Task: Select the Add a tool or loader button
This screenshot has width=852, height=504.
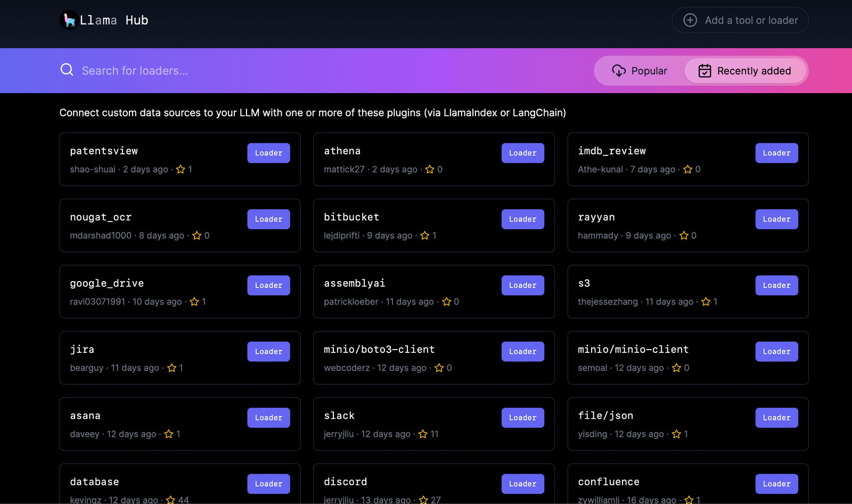Action: pos(740,20)
